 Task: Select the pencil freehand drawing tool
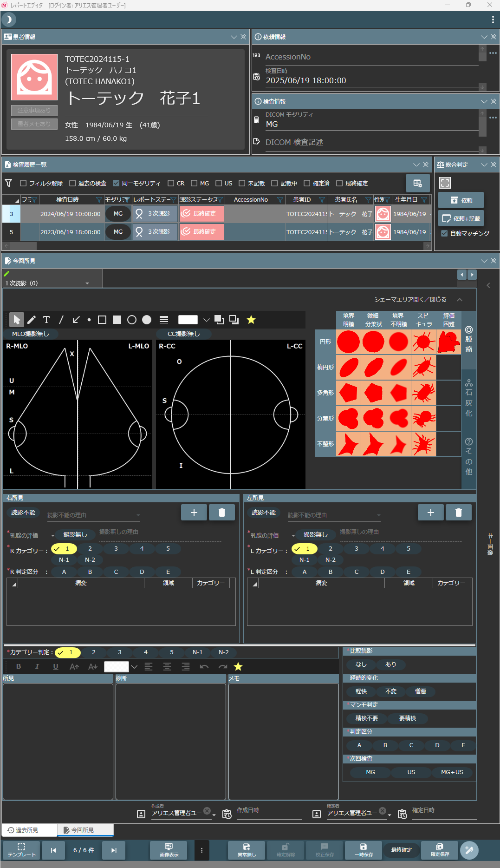(x=32, y=320)
